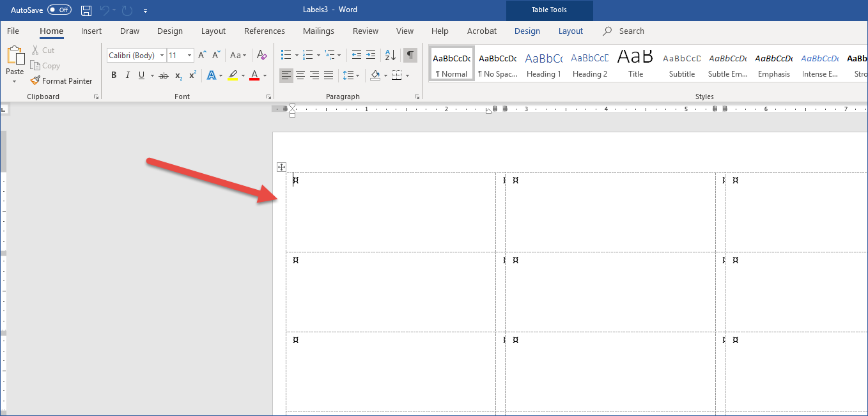Click the Copy icon in Clipboard group

point(35,66)
